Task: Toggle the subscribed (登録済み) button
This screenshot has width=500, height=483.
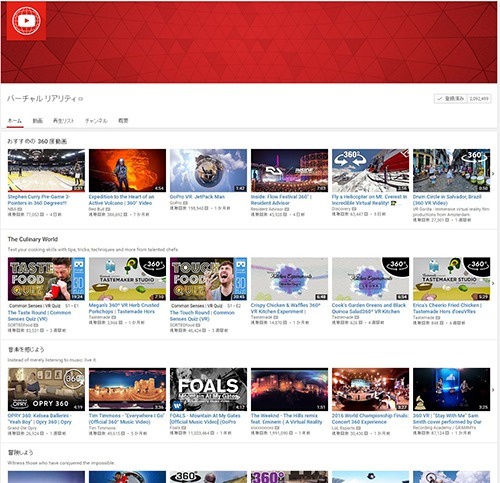Action: [451, 99]
